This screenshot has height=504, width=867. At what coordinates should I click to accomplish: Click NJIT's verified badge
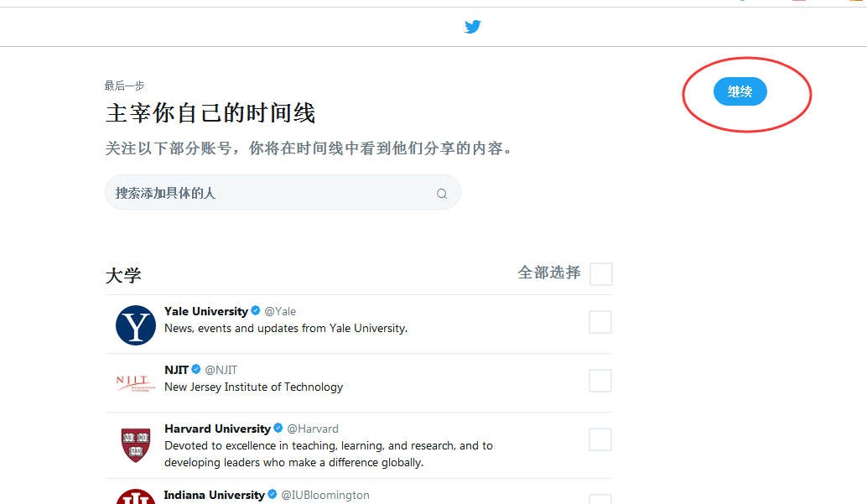tap(195, 370)
